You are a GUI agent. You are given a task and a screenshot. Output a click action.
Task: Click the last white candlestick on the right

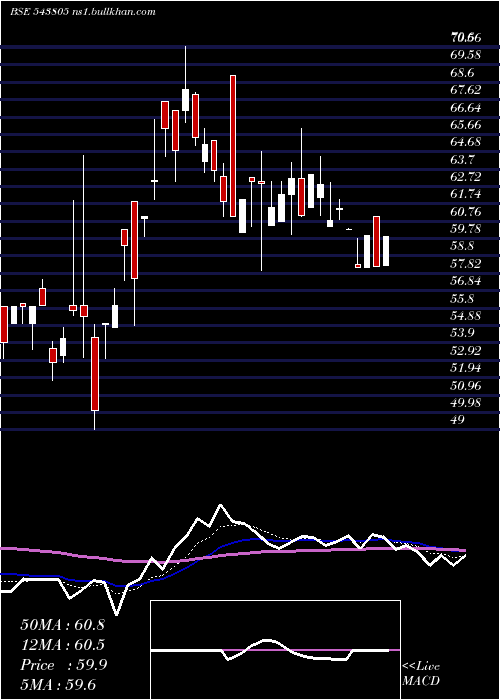click(x=386, y=251)
